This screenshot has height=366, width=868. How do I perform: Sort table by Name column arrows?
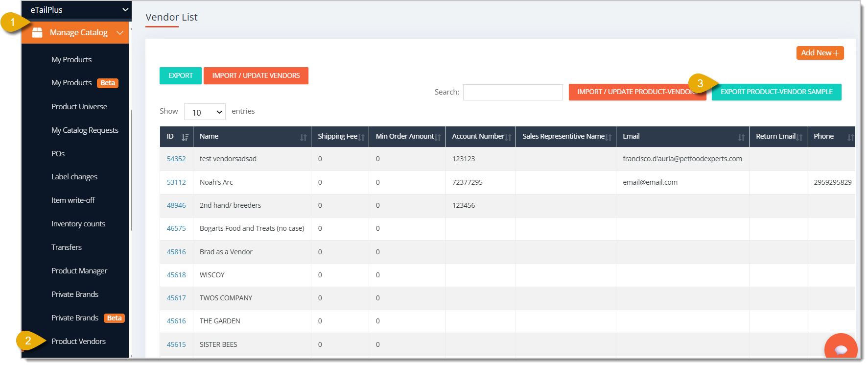point(304,137)
